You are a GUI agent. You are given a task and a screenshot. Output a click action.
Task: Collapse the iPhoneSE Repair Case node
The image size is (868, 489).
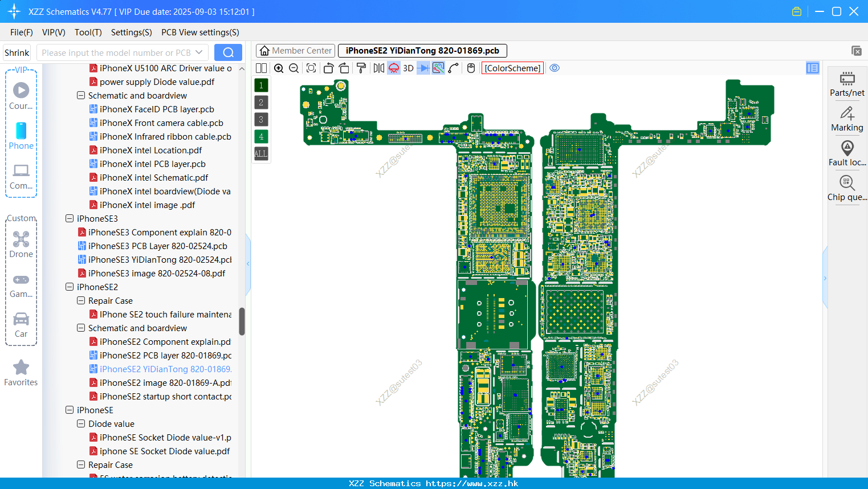point(81,465)
